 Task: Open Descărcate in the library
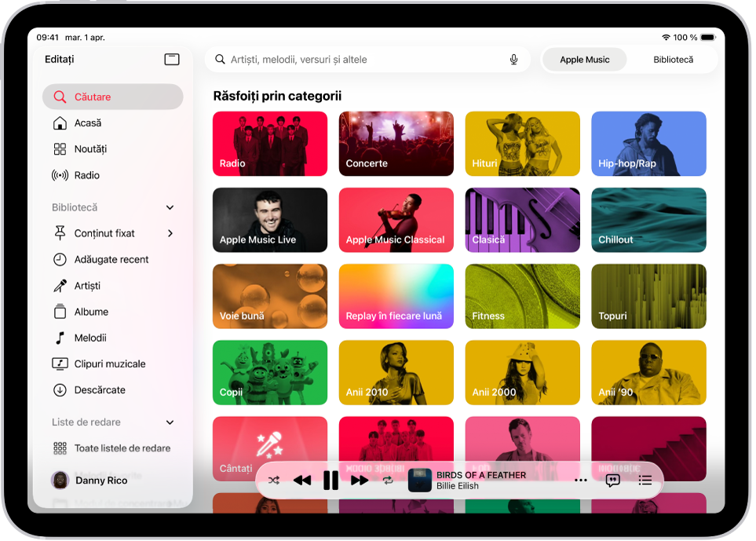click(x=113, y=389)
